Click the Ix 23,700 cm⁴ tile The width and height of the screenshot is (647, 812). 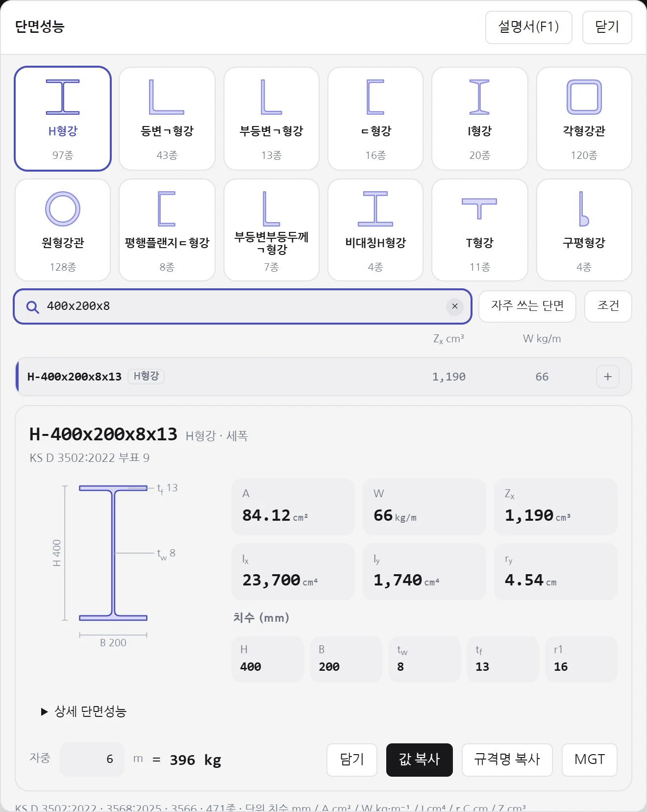pos(293,572)
